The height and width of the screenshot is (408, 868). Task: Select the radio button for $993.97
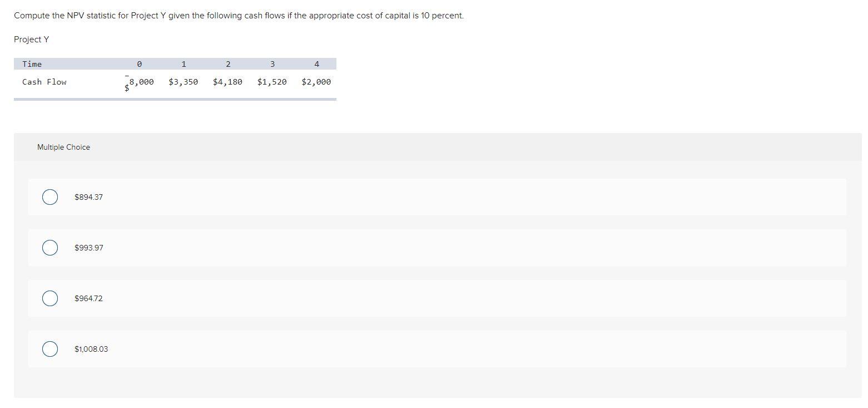(x=49, y=248)
